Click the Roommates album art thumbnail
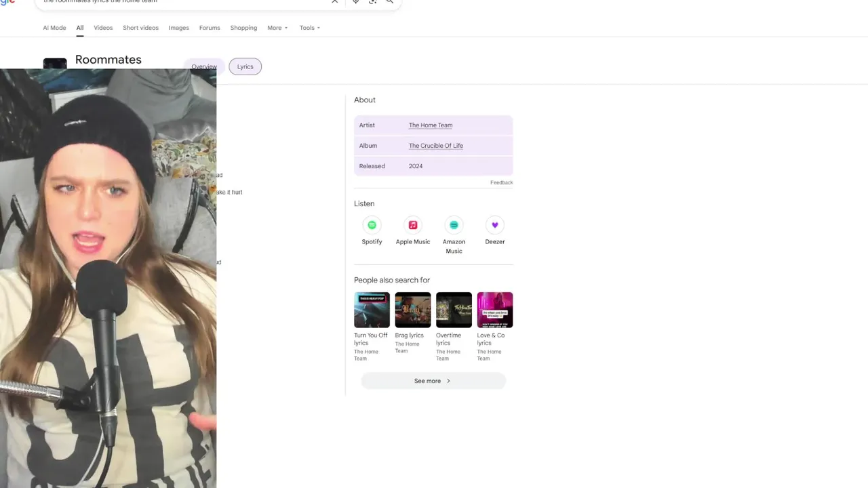 [x=55, y=64]
